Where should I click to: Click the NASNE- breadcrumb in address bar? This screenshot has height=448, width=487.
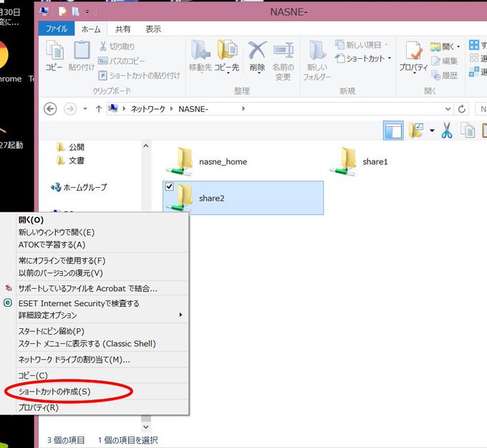[193, 109]
